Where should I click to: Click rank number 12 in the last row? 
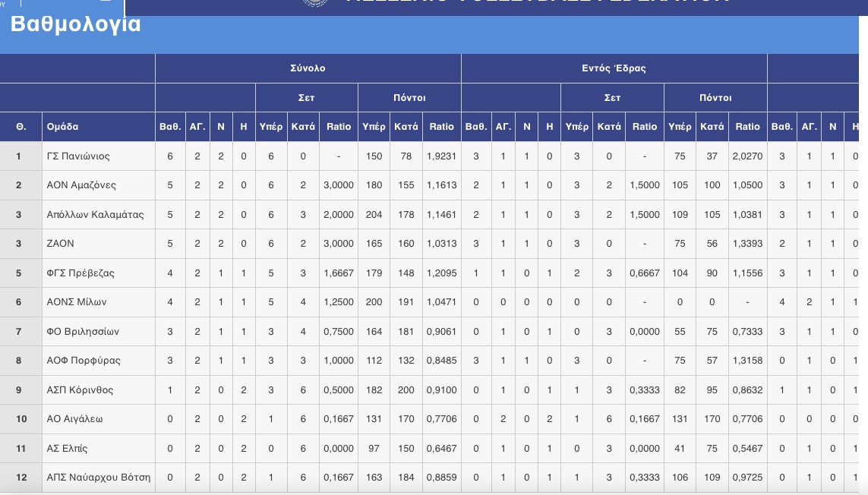tap(21, 477)
